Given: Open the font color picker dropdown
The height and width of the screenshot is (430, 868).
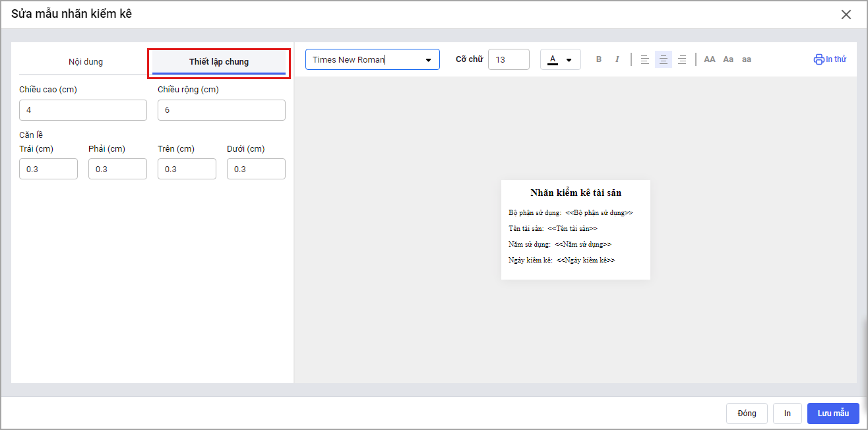Looking at the screenshot, I should 560,59.
